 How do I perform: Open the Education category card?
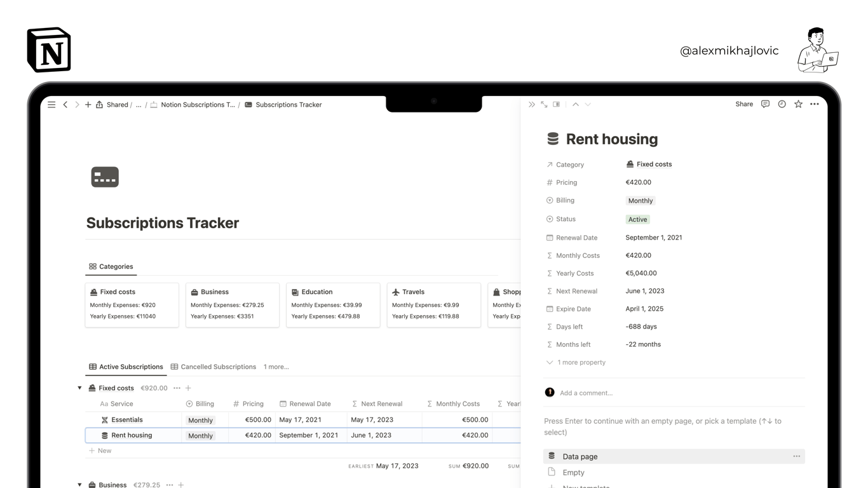pyautogui.click(x=333, y=305)
